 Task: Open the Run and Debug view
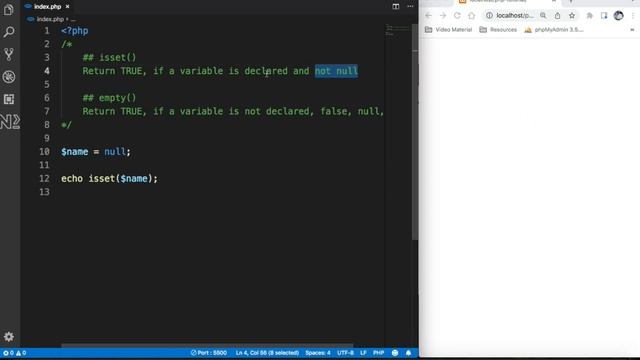[9, 76]
